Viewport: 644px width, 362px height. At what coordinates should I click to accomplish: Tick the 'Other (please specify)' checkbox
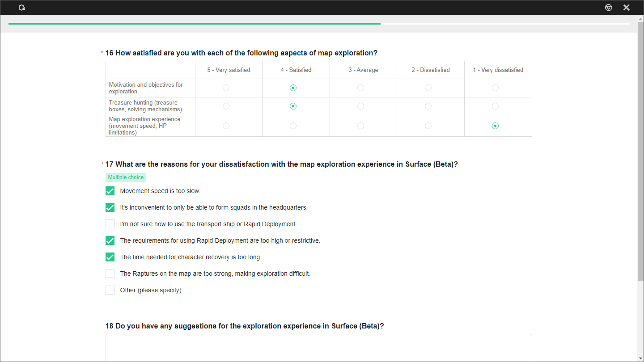pyautogui.click(x=110, y=290)
